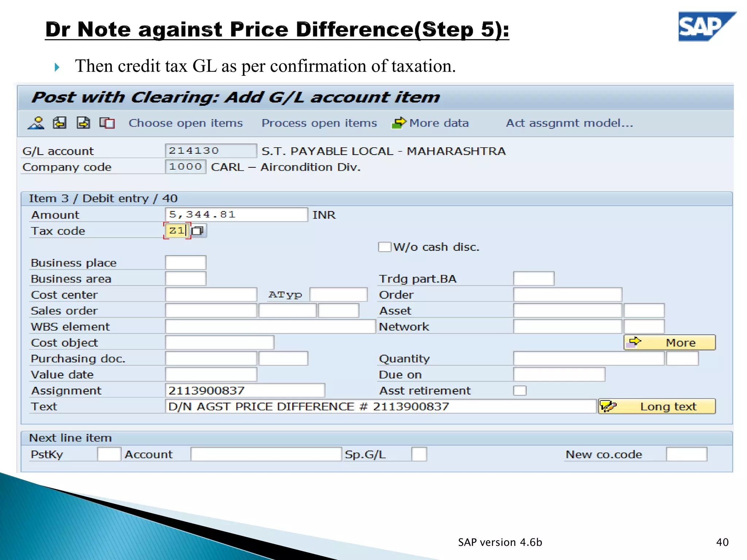Click the next item arrow icon
Screen dimensions: 747x560
(x=84, y=123)
